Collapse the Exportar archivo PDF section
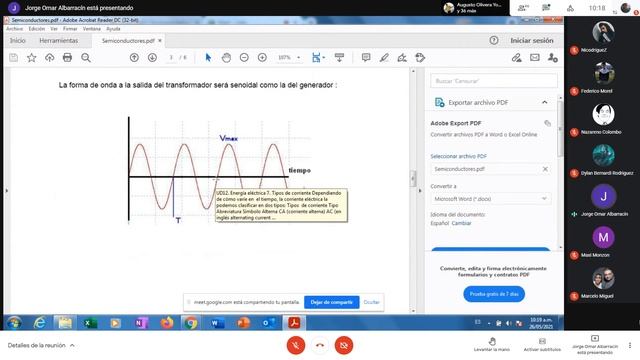This screenshot has height=360, width=640. click(x=544, y=102)
